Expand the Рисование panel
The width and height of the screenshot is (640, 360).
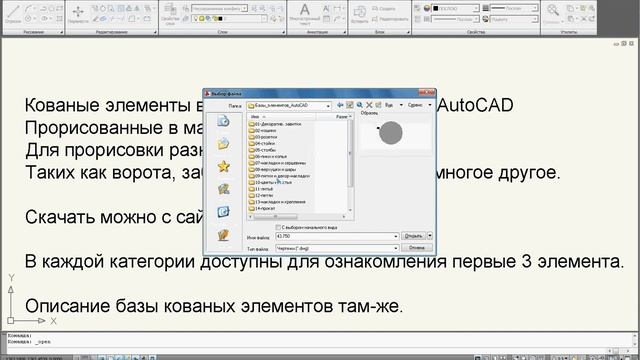(61, 32)
